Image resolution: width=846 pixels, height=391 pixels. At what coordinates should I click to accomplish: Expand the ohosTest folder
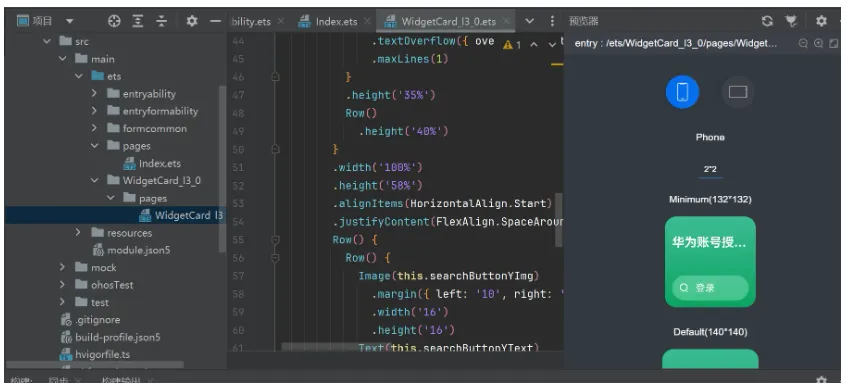point(63,285)
